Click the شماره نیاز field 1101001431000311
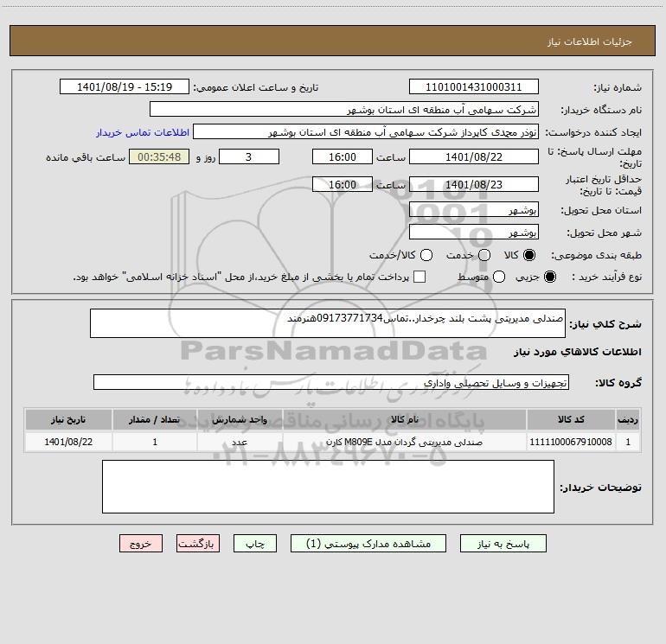666x644 pixels. (x=474, y=87)
